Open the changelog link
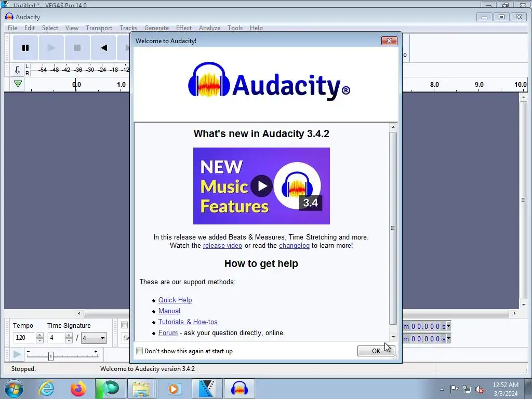The height and width of the screenshot is (399, 532). [294, 245]
